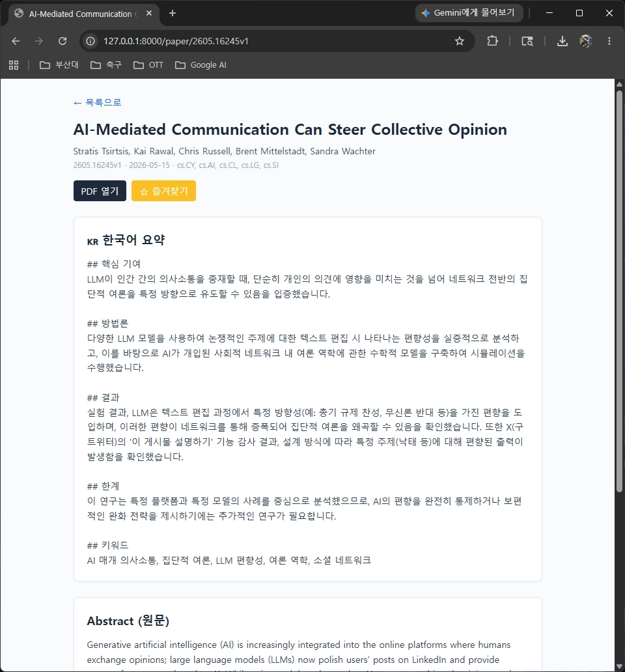625x672 pixels.
Task: Click the ## 키워드 heading text
Action: click(x=107, y=545)
